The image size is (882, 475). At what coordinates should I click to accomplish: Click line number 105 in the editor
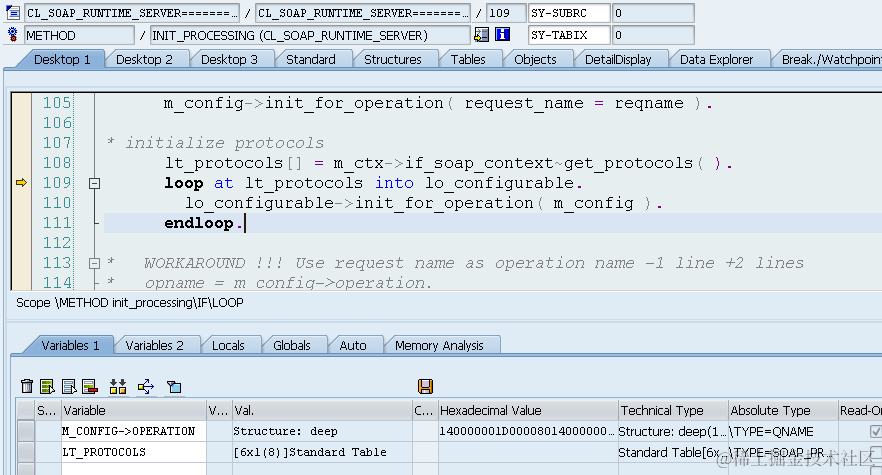[57, 103]
